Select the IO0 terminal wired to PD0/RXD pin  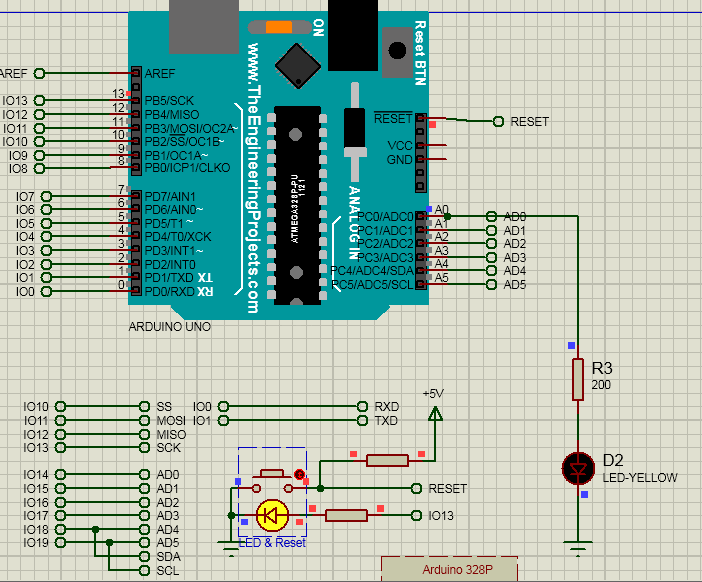pyautogui.click(x=46, y=291)
